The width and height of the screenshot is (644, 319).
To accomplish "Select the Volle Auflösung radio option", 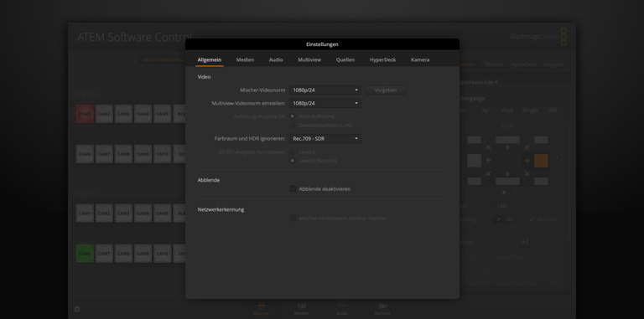I will pos(293,116).
